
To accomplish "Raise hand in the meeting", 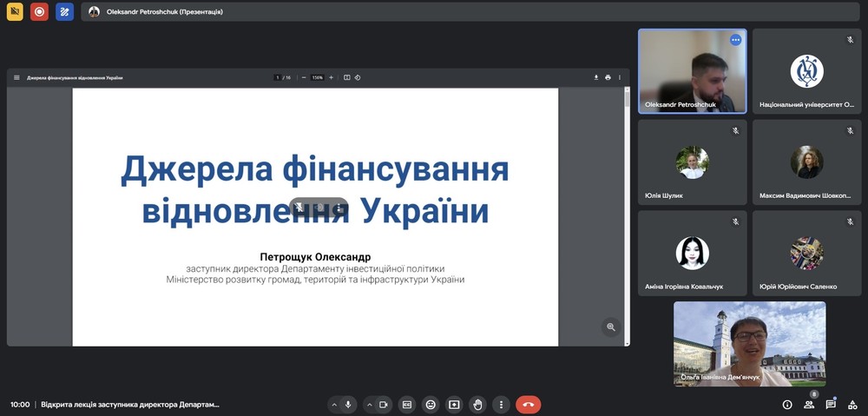I will click(x=477, y=405).
